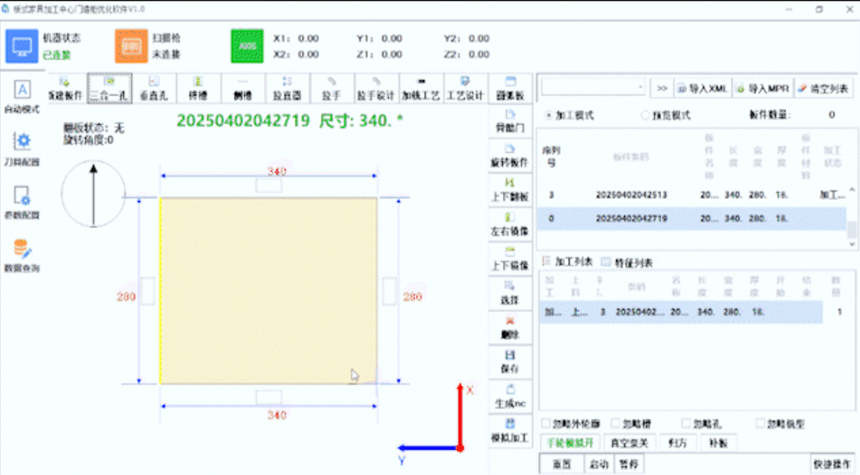Enable the 忽略外轮廓 checkbox
This screenshot has height=475, width=860.
pyautogui.click(x=546, y=423)
